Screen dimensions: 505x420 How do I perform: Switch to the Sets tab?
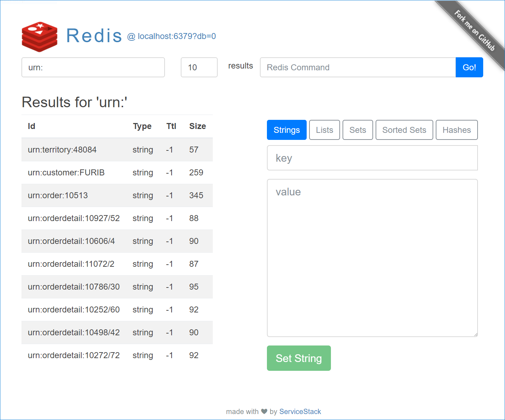point(358,130)
